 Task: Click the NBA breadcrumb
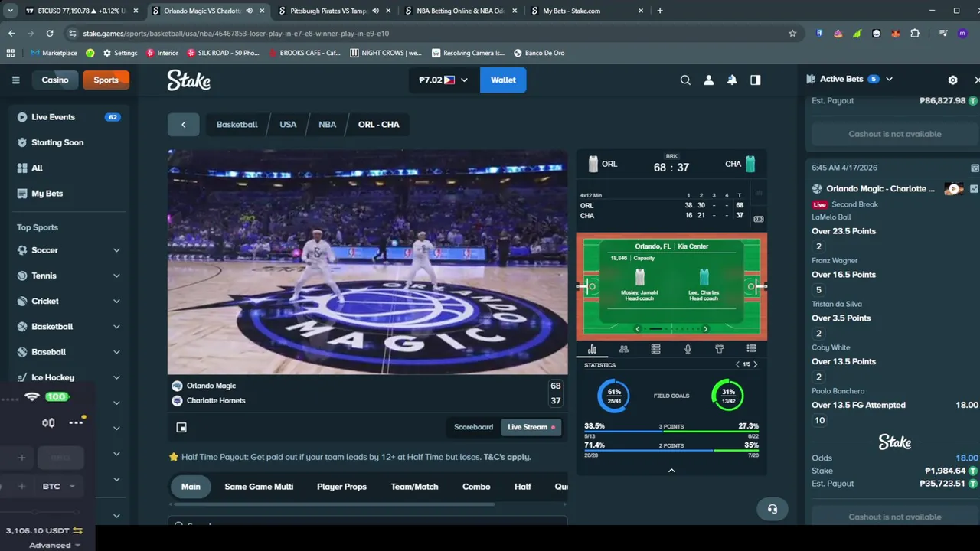pyautogui.click(x=327, y=125)
